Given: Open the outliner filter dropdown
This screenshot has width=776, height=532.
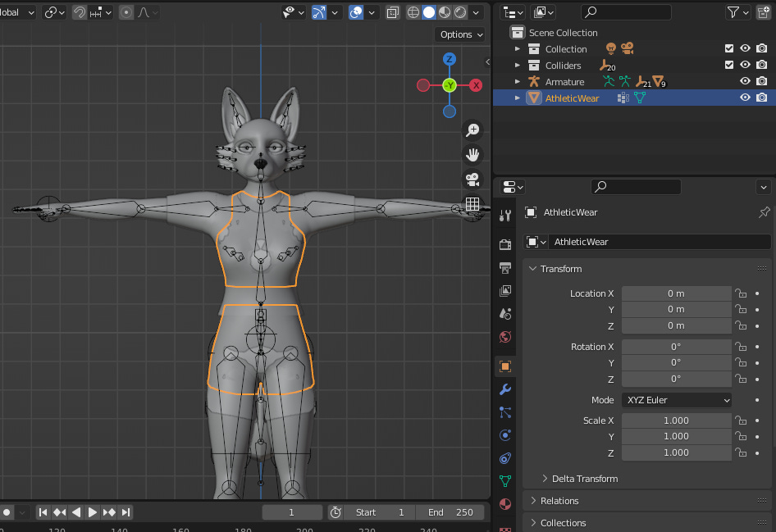Looking at the screenshot, I should pos(738,12).
